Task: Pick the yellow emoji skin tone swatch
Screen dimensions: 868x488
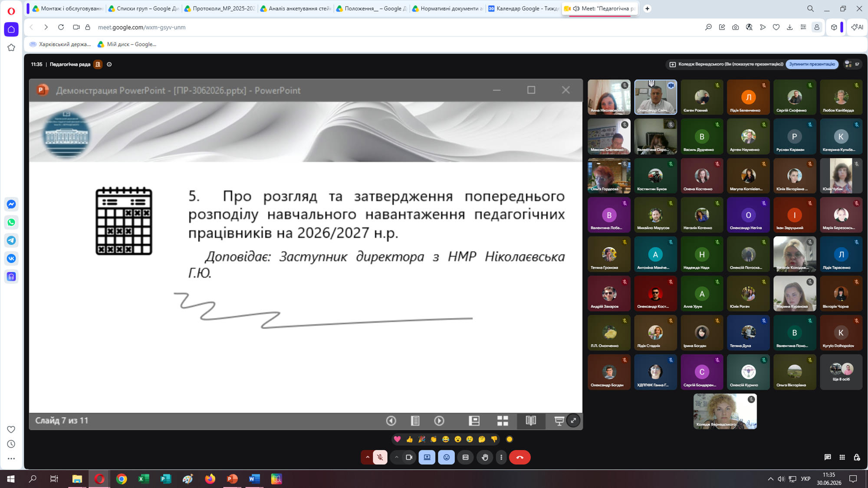Action: coord(510,439)
